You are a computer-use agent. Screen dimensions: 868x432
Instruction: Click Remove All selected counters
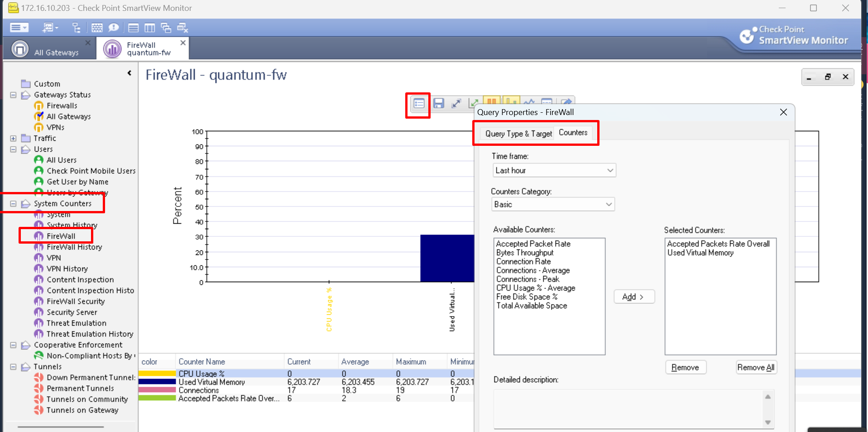click(756, 367)
